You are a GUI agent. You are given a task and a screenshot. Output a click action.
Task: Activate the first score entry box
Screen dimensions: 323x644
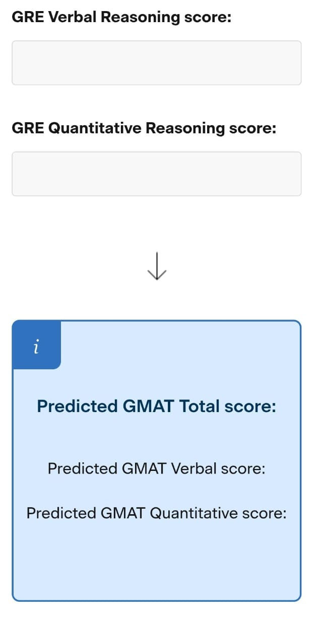pyautogui.click(x=157, y=63)
